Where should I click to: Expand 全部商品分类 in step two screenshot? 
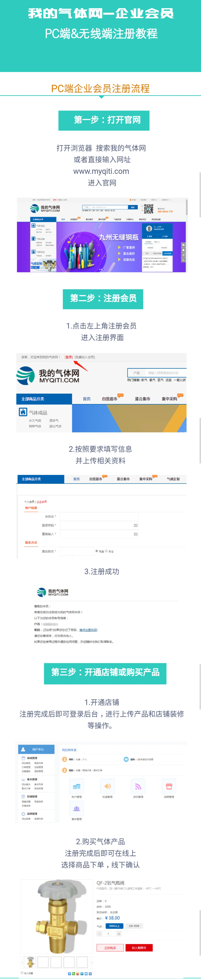click(44, 399)
